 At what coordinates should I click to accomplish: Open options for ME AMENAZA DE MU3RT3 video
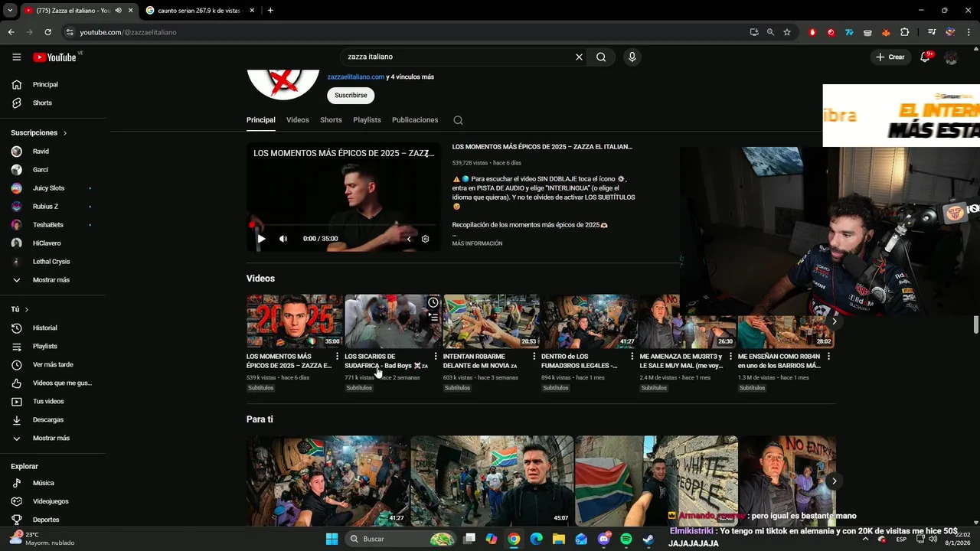(730, 357)
